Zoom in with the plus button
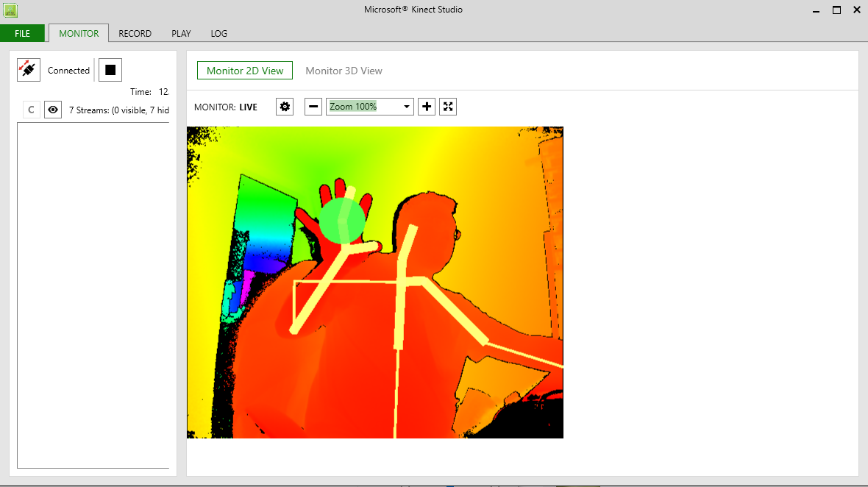The image size is (868, 487). tap(426, 106)
